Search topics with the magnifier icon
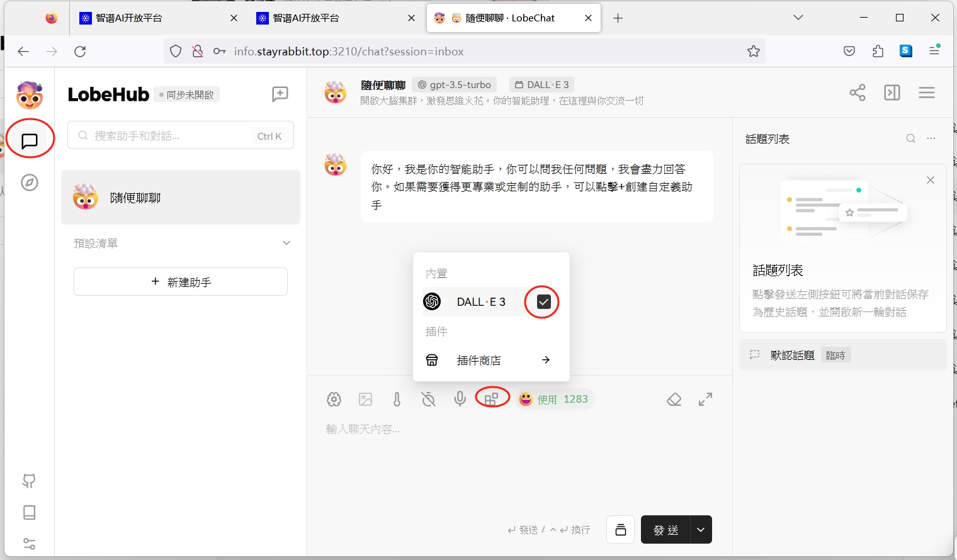 point(911,138)
